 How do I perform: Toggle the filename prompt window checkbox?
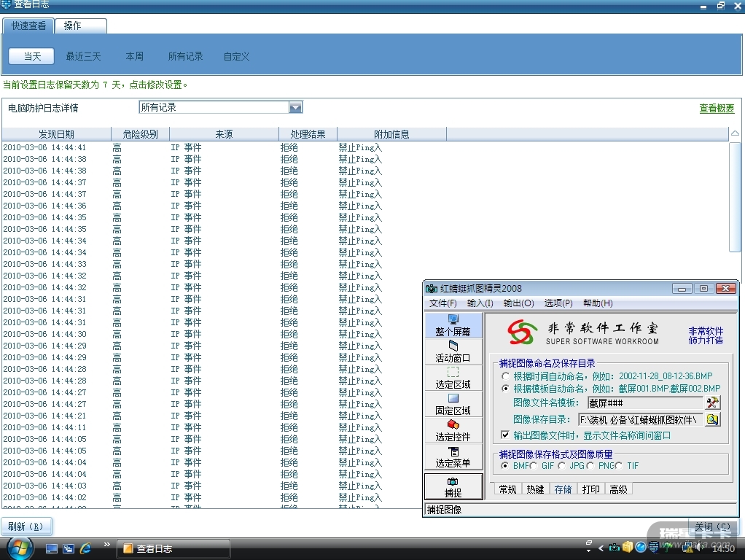click(506, 435)
